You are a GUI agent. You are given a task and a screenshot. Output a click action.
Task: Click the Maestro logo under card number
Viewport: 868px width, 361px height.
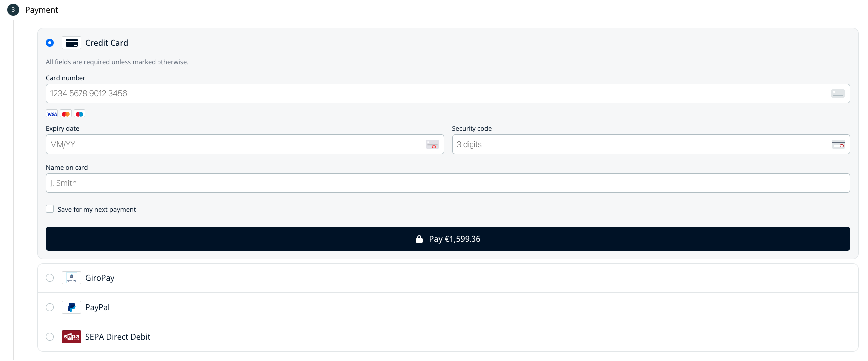[79, 114]
